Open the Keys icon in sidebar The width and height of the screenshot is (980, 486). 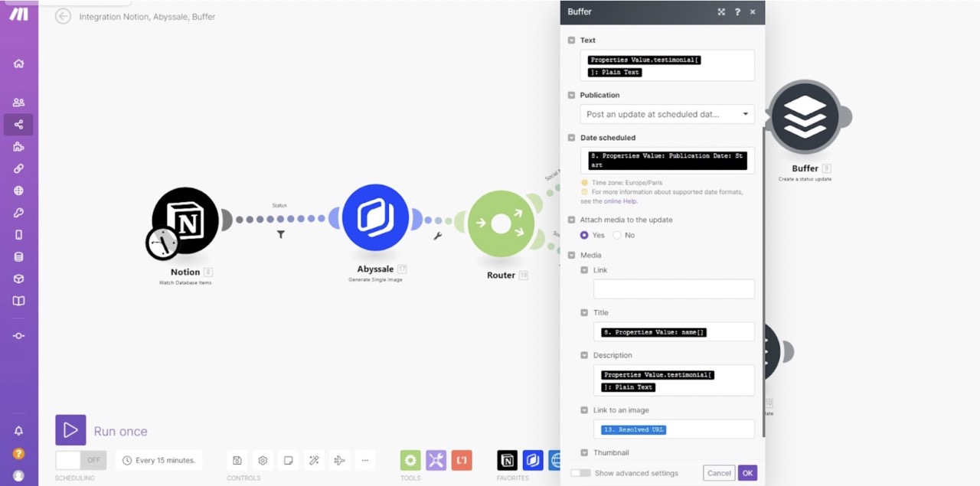point(18,213)
